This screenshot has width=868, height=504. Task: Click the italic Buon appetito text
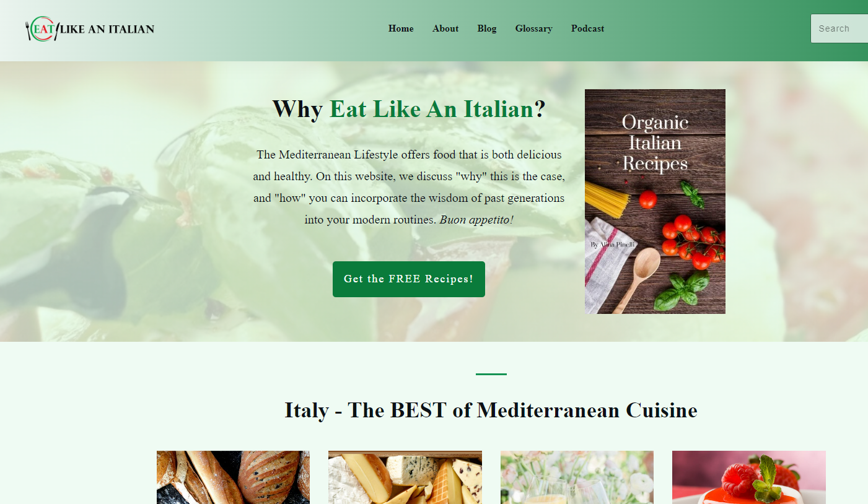[x=476, y=220]
